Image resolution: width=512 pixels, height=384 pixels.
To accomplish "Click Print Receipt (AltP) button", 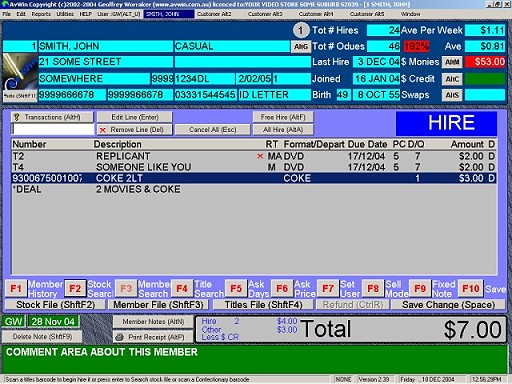I will (x=153, y=337).
